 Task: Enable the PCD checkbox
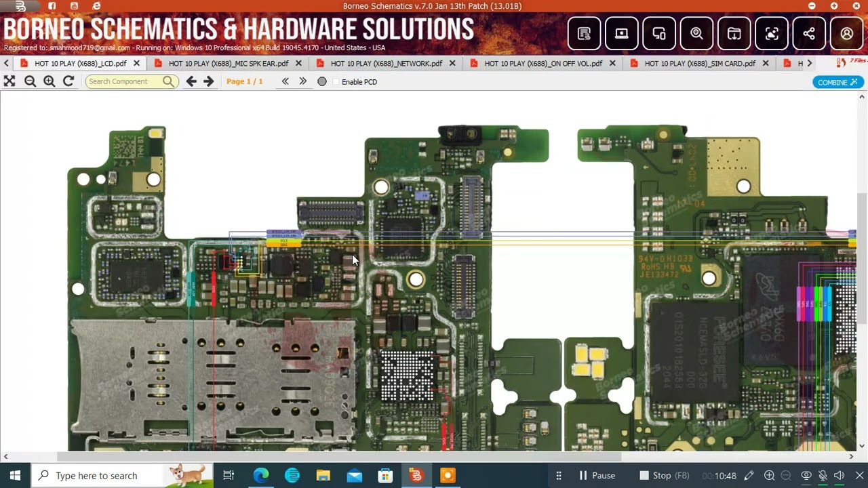tap(336, 82)
